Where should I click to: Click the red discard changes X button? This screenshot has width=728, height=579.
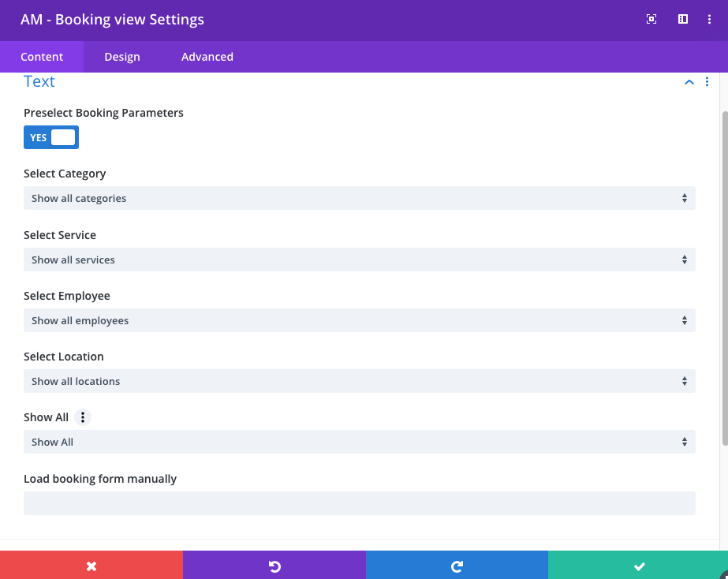(91, 566)
